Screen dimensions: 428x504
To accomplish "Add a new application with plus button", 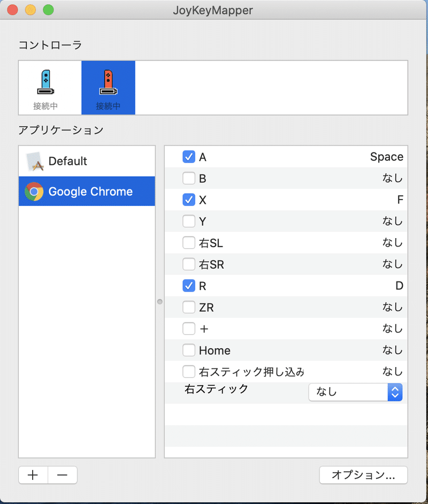I will click(x=33, y=475).
